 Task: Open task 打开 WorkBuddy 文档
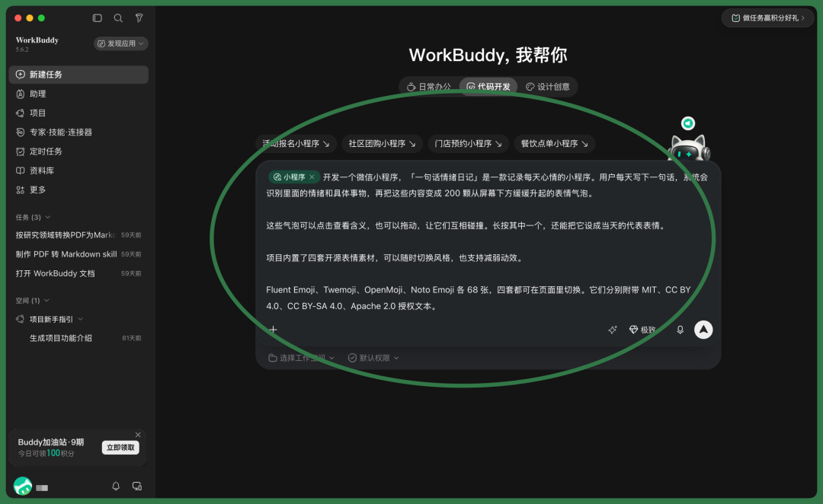[x=78, y=273]
